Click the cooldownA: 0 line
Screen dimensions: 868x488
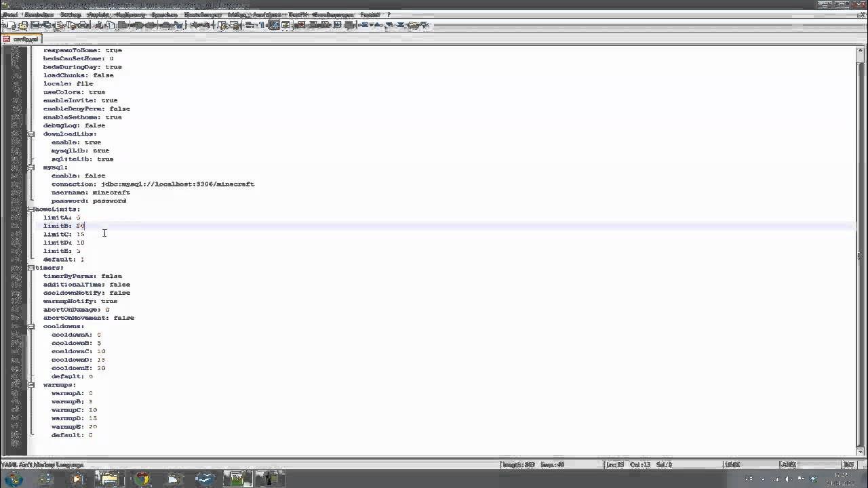(x=77, y=335)
